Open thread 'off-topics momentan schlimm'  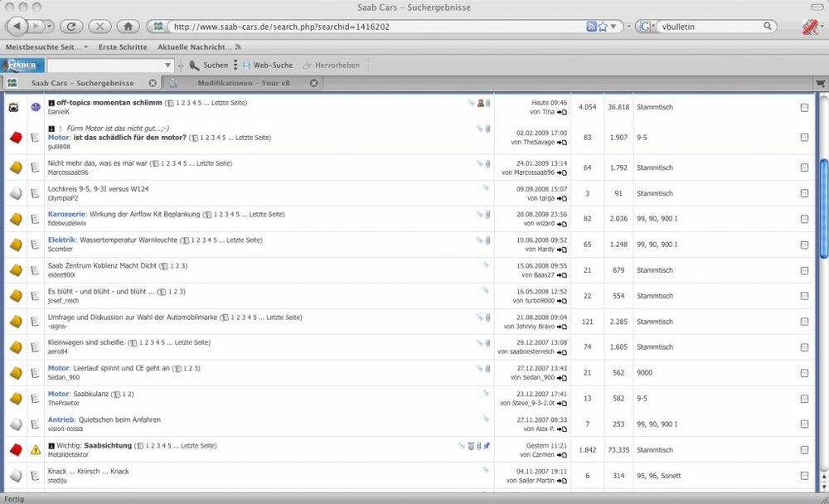pyautogui.click(x=109, y=103)
